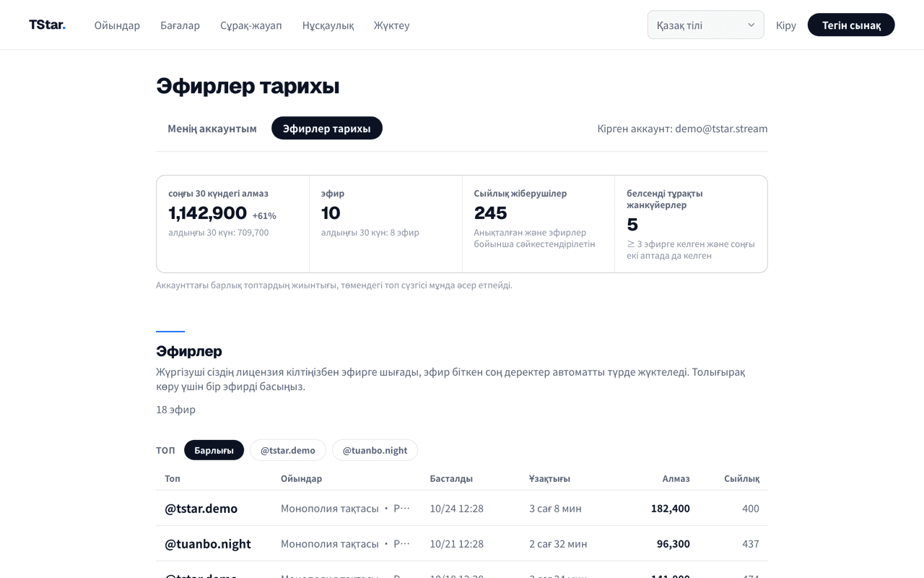Switch to Менің аккаунтым tab

click(212, 128)
